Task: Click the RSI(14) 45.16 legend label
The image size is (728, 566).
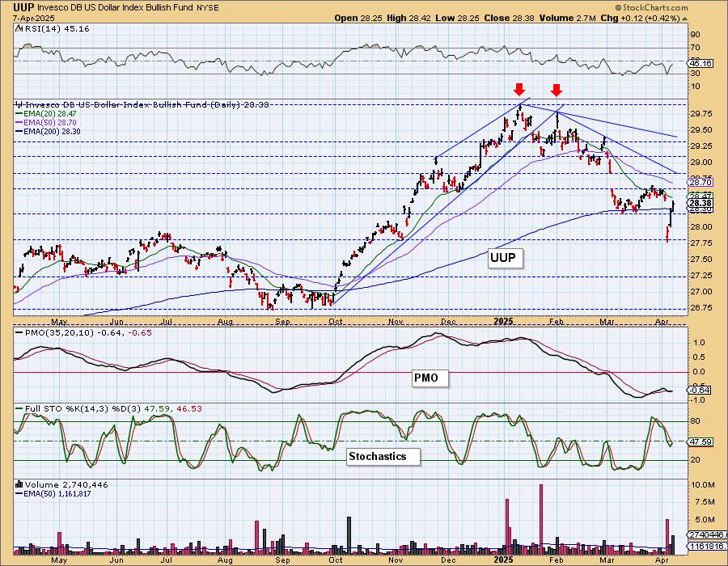Action: pos(57,29)
